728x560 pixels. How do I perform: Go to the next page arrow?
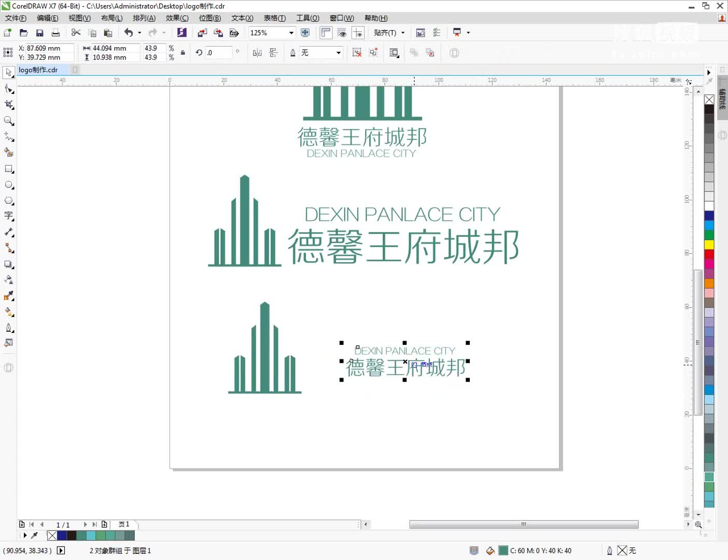pos(86,524)
